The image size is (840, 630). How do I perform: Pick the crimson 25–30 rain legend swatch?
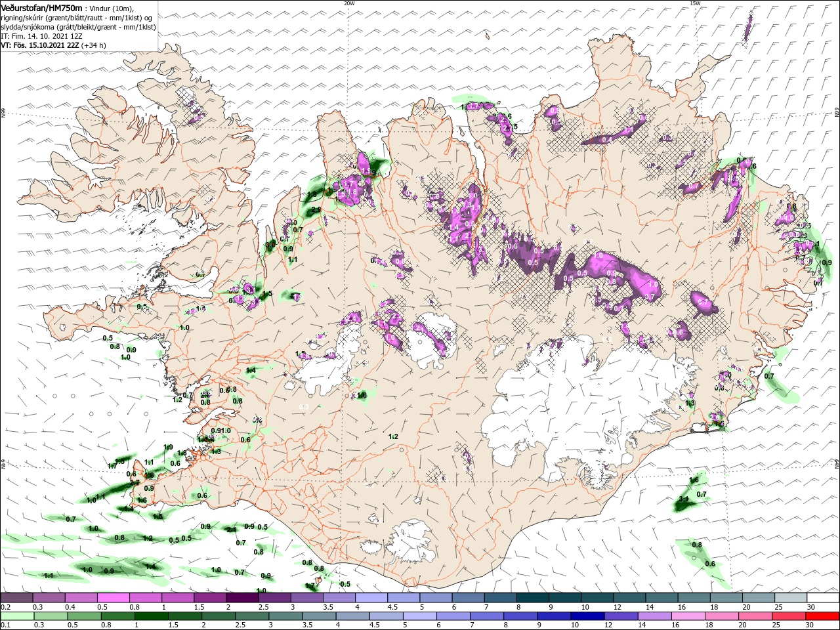789,616
